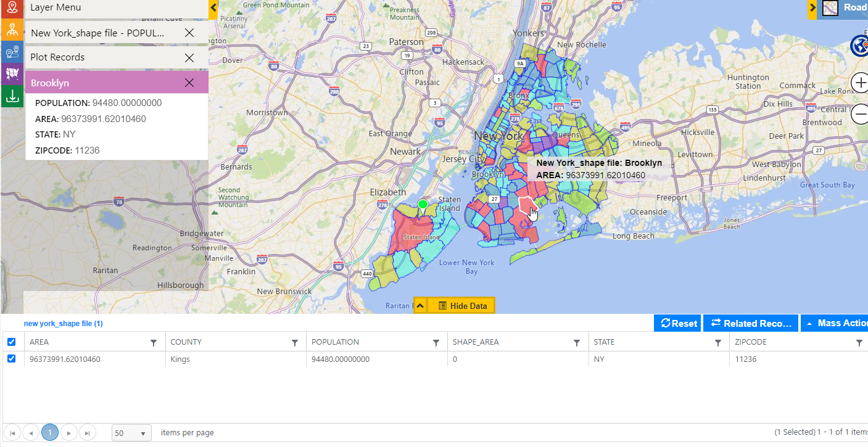868x447 pixels.
Task: Select the blue route pins sidebar icon
Action: click(x=12, y=52)
